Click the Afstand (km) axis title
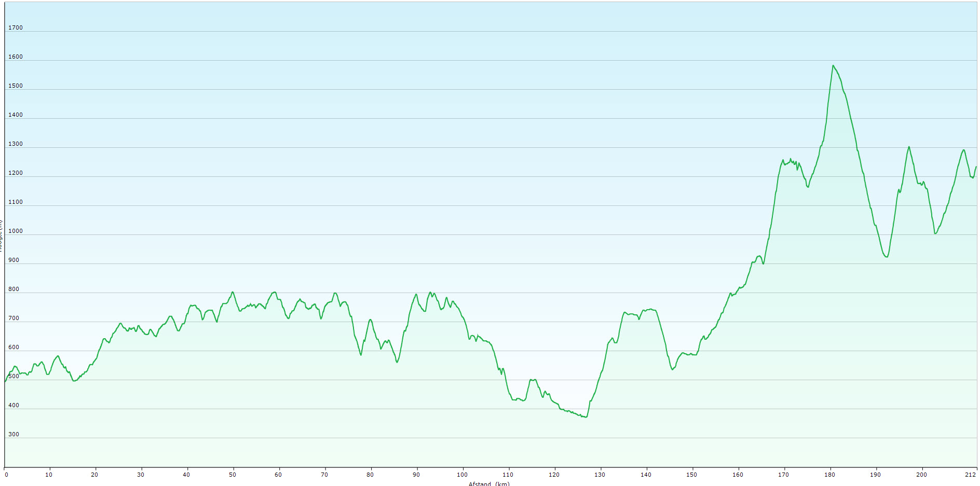 click(489, 483)
